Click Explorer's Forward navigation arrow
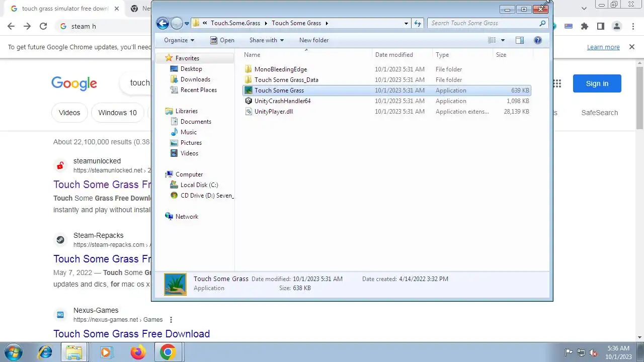This screenshot has width=644, height=362. pos(177,23)
